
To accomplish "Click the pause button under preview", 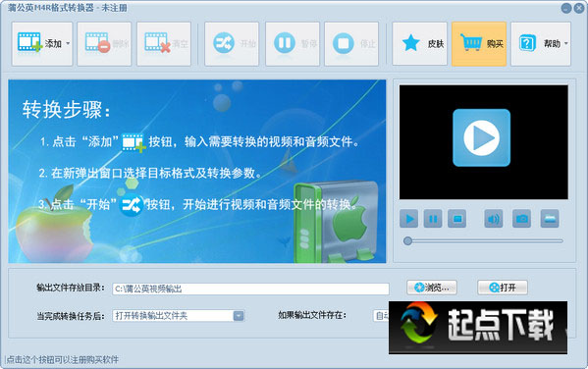I will 433,219.
